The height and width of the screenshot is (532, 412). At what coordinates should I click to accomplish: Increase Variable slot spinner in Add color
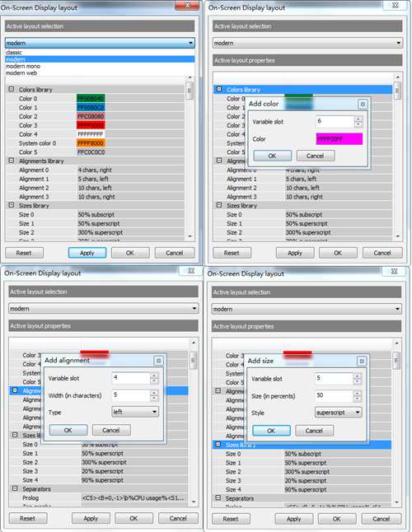(358, 119)
